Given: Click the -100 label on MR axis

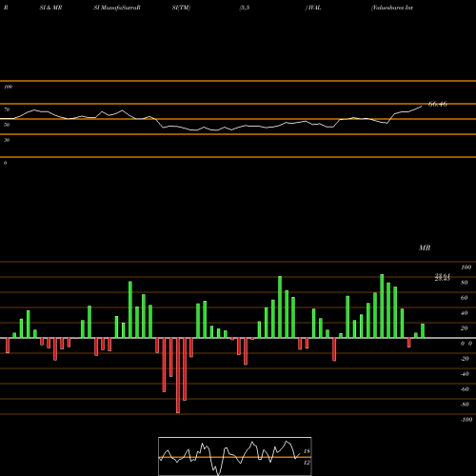Looking at the screenshot, I should pos(466,420).
